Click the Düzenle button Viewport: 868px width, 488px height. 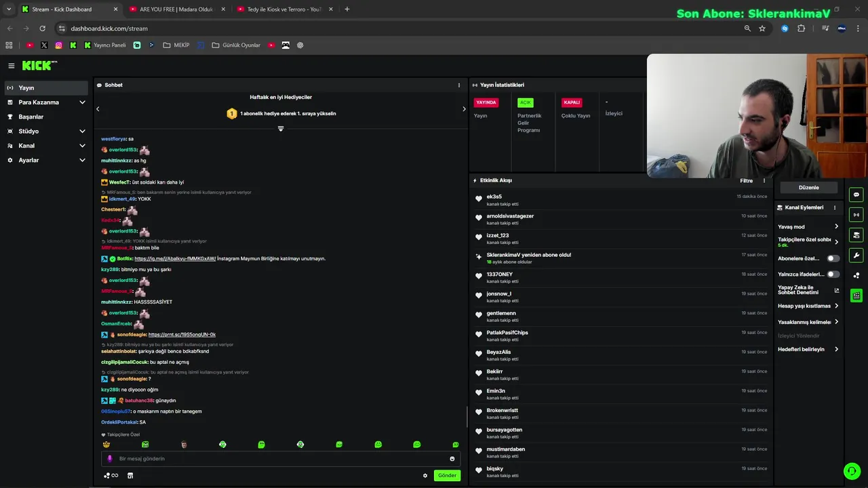pos(808,188)
